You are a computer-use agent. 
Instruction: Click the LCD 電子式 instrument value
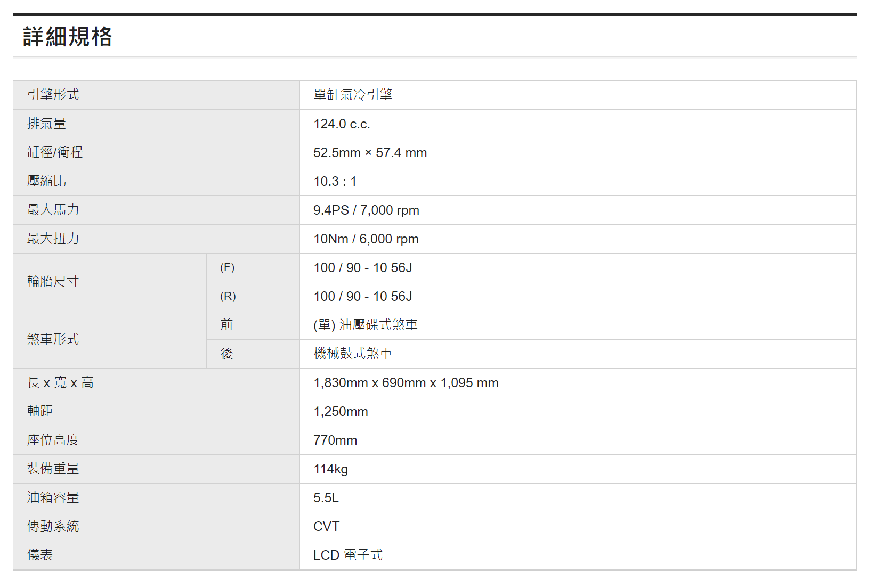pos(347,556)
